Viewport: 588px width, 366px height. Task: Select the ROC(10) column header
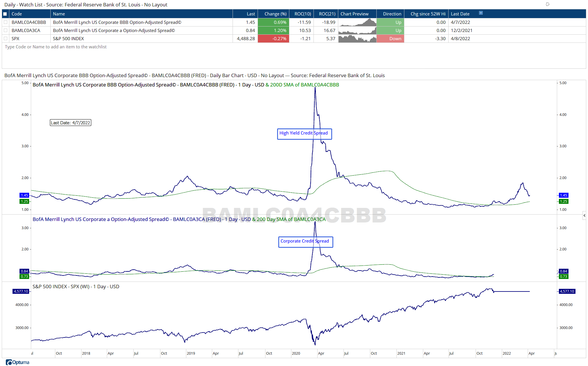point(303,14)
